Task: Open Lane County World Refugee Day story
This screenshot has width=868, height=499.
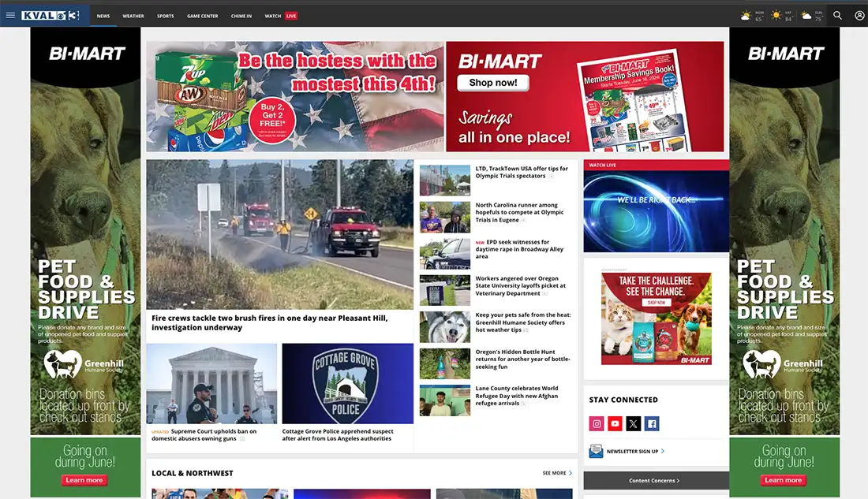Action: coord(517,396)
